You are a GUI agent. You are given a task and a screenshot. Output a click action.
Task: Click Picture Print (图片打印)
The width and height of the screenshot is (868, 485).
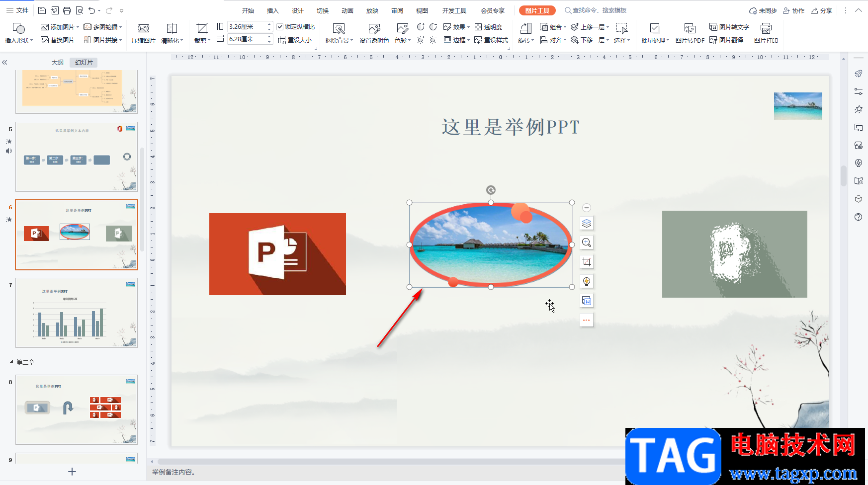[766, 33]
